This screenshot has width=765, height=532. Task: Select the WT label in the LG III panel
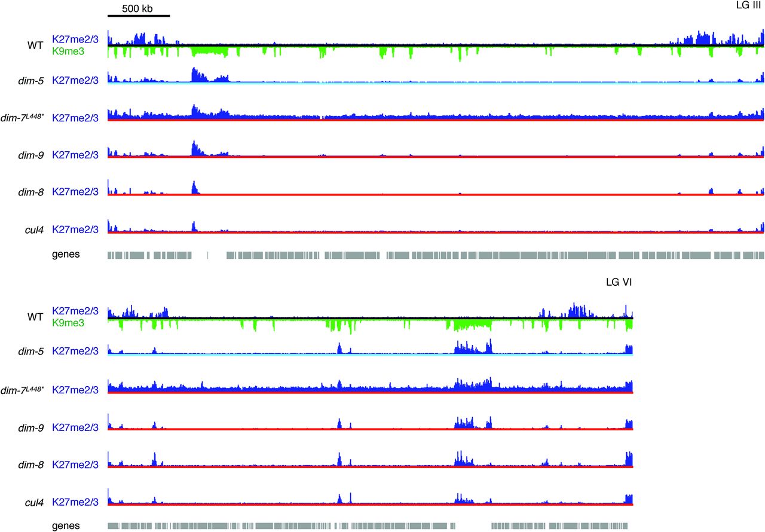click(34, 45)
